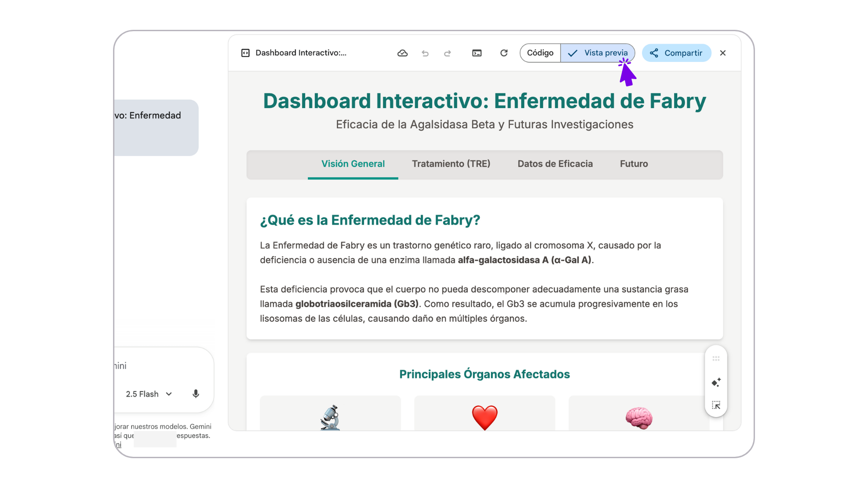Click the microphone voice input icon
The image size is (868, 488).
(x=196, y=394)
